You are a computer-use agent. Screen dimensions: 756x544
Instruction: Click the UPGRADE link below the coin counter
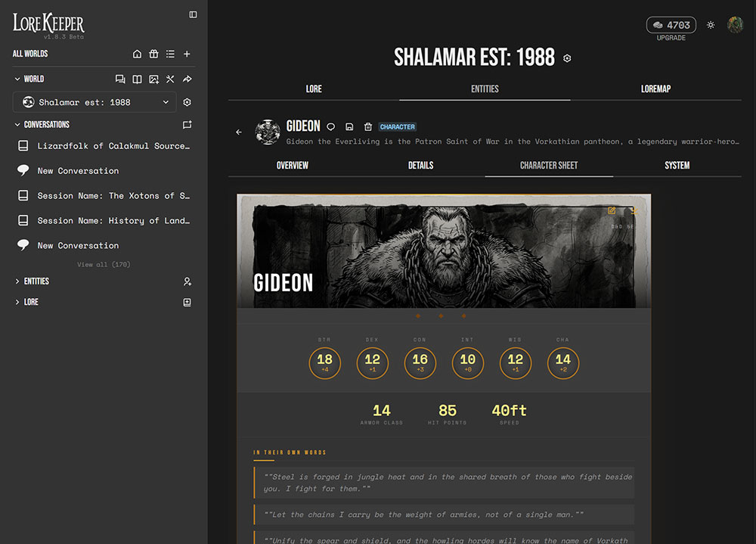point(671,38)
